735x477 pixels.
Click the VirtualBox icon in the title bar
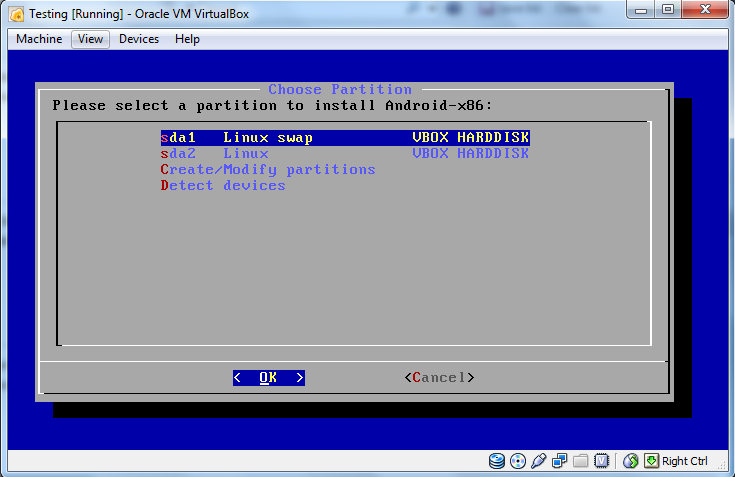[x=16, y=14]
